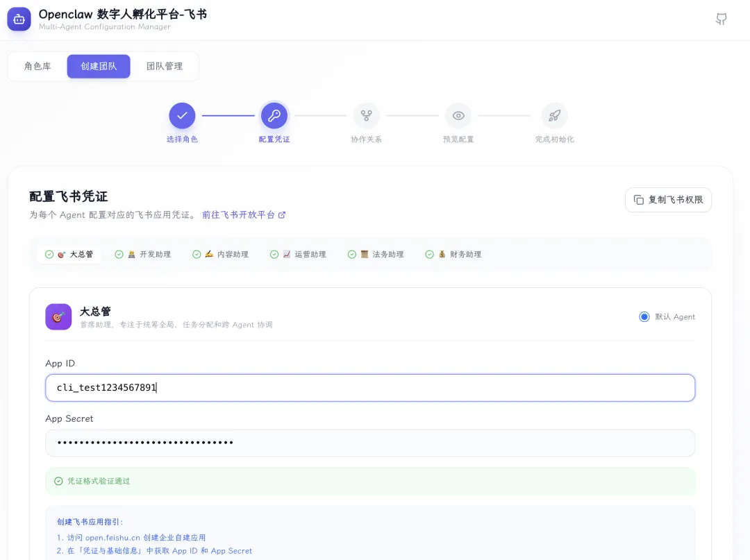Click the Openclaw 数字人孵化平台-飞书 title

[x=123, y=15]
